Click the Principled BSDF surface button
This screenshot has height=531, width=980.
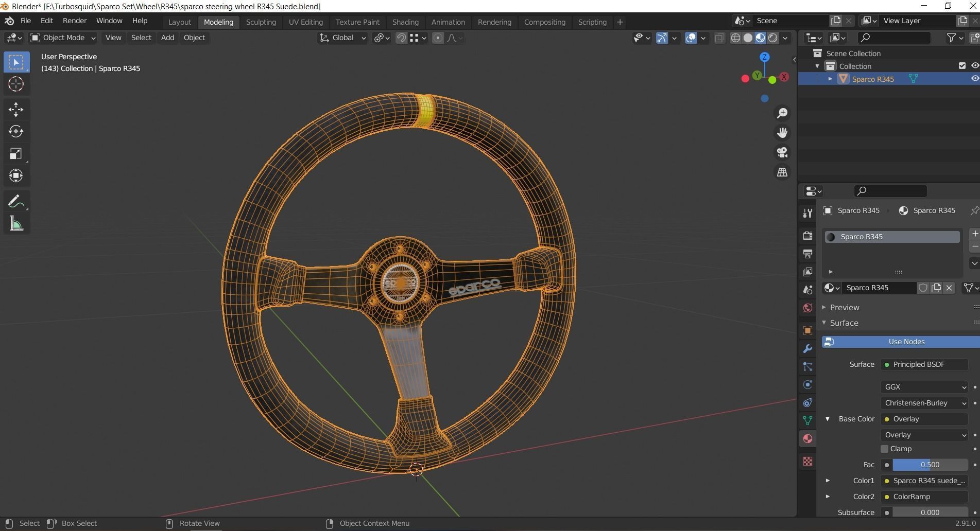pyautogui.click(x=923, y=364)
